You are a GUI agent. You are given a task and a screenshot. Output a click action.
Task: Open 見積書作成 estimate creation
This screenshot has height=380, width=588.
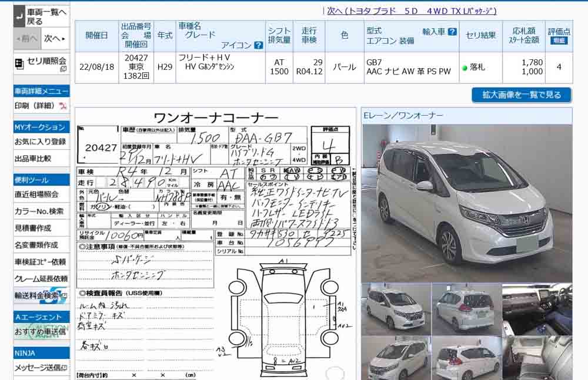[x=32, y=228]
